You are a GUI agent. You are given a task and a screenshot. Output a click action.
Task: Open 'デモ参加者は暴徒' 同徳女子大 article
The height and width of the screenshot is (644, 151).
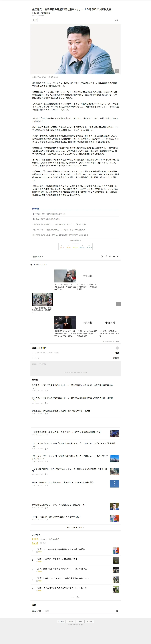coord(69,470)
